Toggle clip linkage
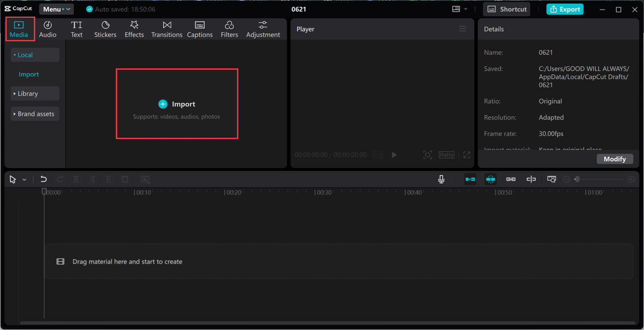Screen dimensions: 644x330 [x=511, y=179]
